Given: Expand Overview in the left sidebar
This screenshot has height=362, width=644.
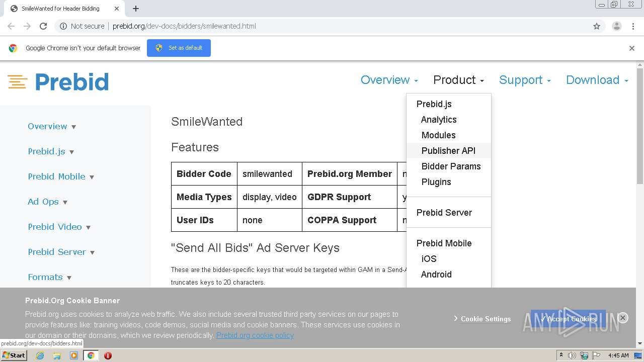Looking at the screenshot, I should pyautogui.click(x=52, y=126).
